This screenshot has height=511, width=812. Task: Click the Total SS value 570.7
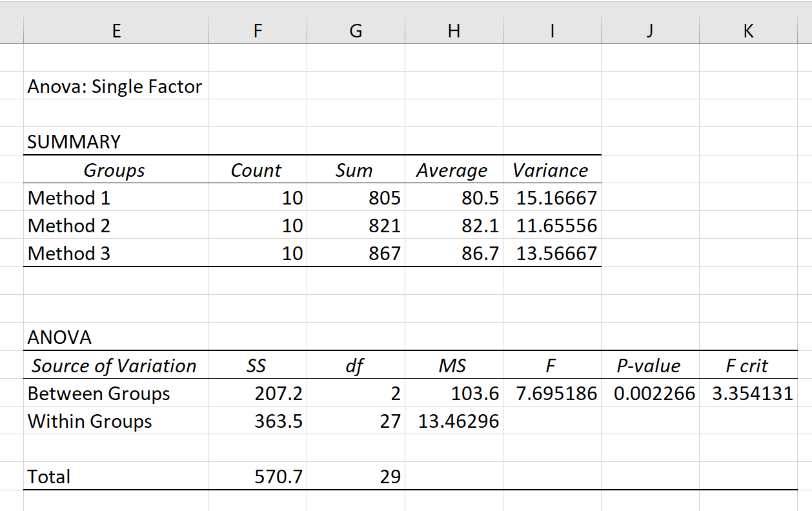pyautogui.click(x=258, y=476)
